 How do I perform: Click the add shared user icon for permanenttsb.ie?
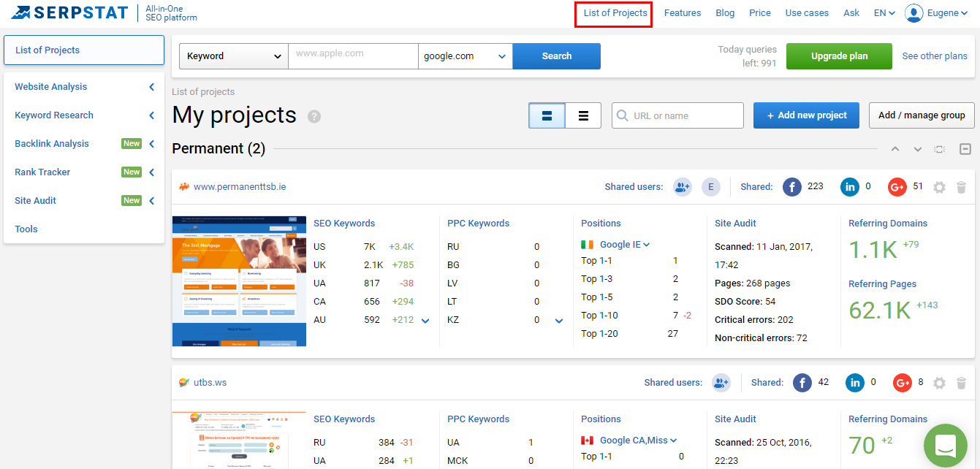click(x=683, y=187)
